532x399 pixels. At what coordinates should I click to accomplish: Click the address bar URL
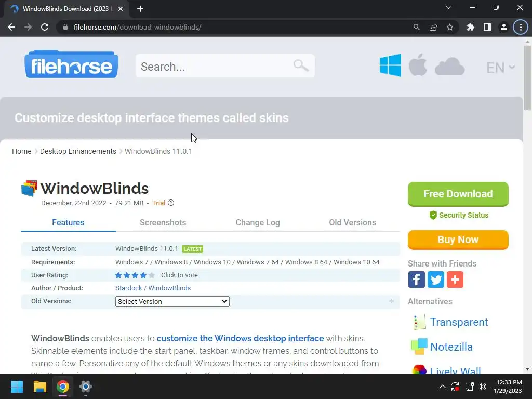click(x=137, y=27)
